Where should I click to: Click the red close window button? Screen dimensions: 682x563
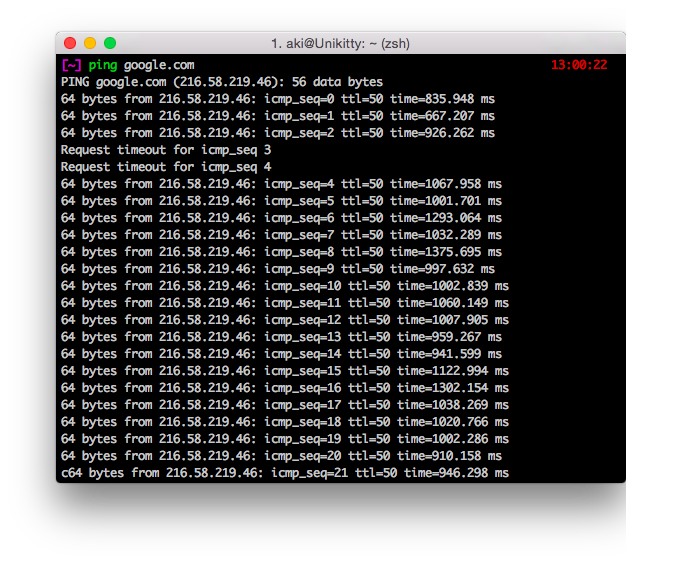pos(70,43)
